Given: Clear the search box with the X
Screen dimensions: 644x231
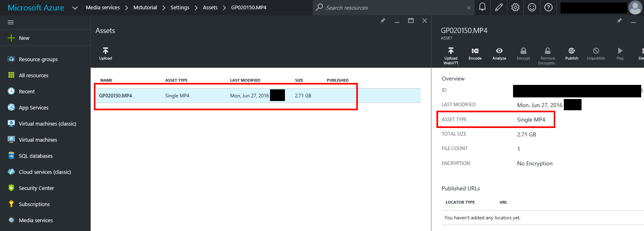Looking at the screenshot, I should click(468, 8).
